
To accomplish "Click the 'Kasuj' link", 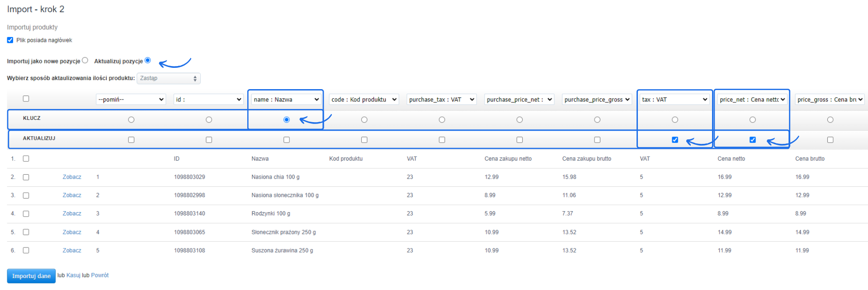I will [x=73, y=276].
